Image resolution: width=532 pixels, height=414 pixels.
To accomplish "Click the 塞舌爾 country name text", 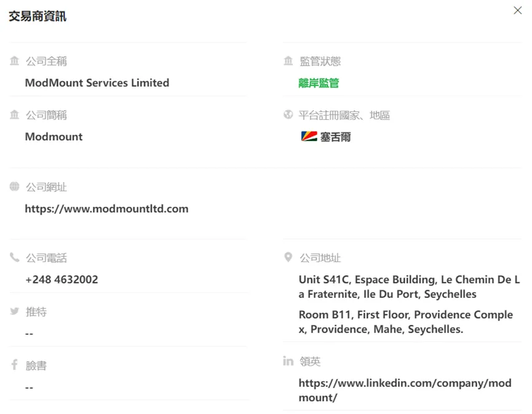I will pos(335,137).
